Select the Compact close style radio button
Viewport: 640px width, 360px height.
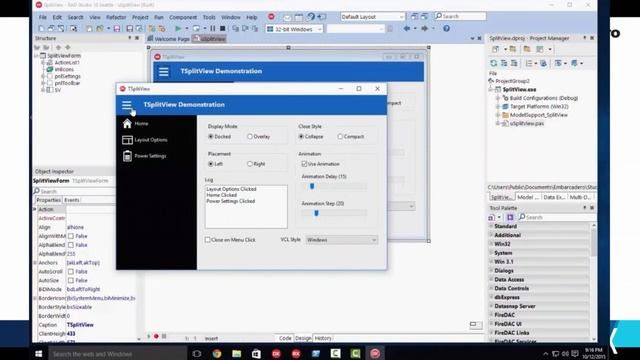[340, 136]
